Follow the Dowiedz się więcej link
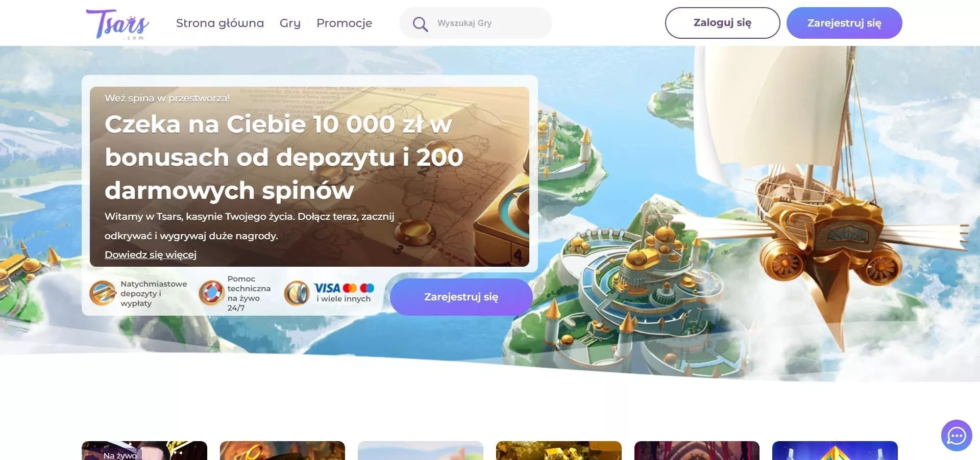Image resolution: width=980 pixels, height=460 pixels. (x=151, y=254)
